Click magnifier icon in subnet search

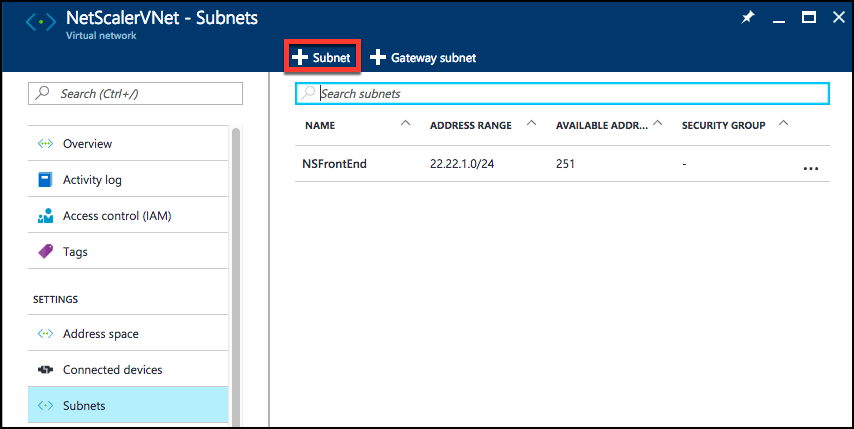tap(308, 93)
